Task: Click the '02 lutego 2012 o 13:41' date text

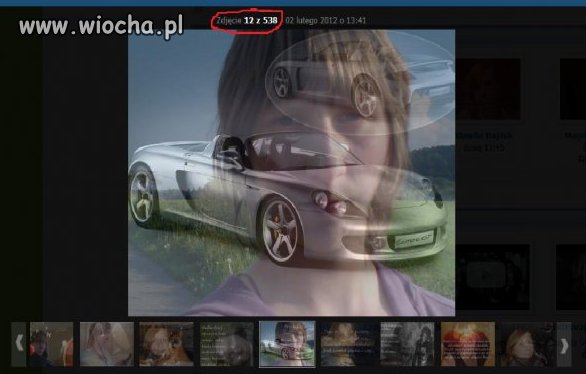Action: tap(326, 21)
